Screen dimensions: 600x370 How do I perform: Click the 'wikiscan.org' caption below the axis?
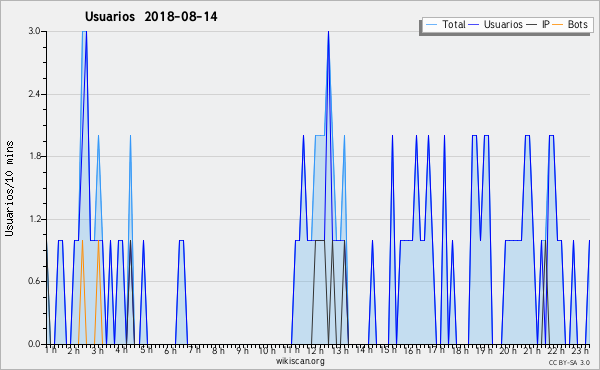(300, 361)
